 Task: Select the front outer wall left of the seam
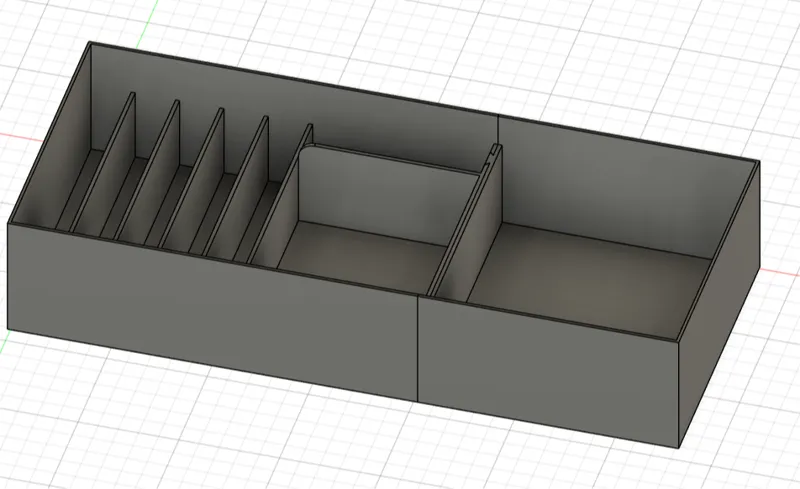(214, 311)
